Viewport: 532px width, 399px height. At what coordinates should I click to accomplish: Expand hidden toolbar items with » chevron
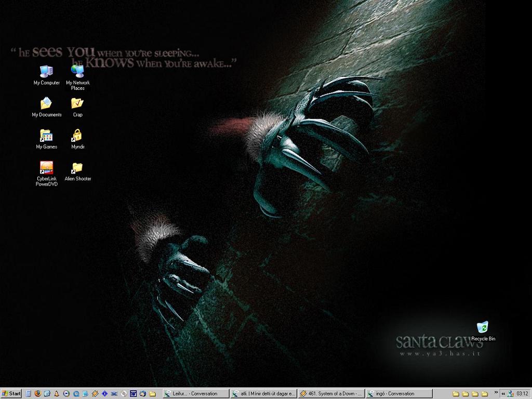pos(496,393)
